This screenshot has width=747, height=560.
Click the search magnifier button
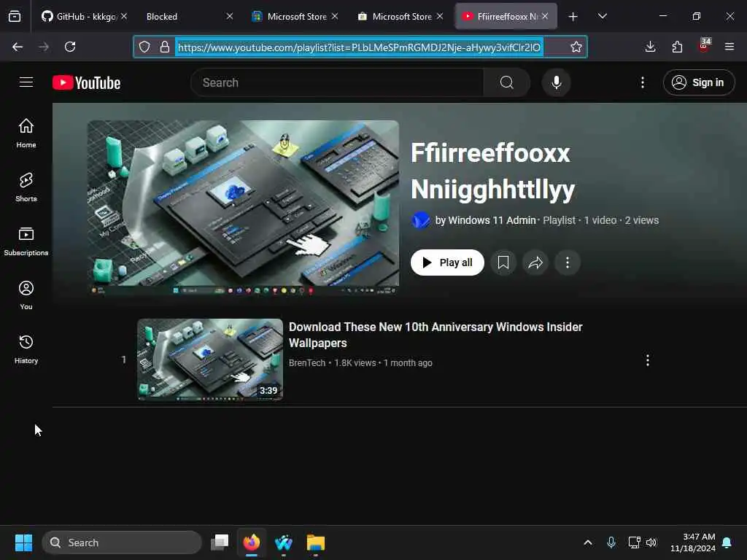[x=507, y=82]
